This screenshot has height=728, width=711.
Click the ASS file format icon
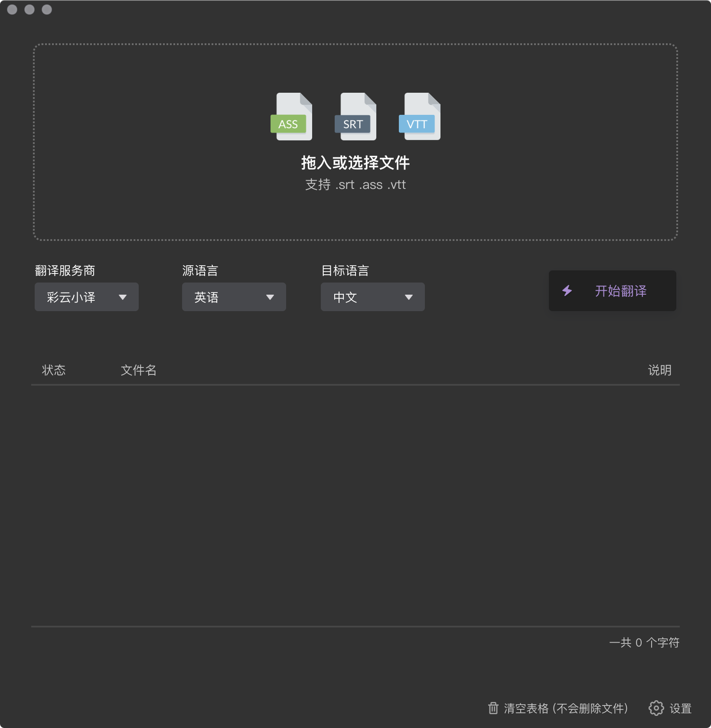[x=291, y=117]
